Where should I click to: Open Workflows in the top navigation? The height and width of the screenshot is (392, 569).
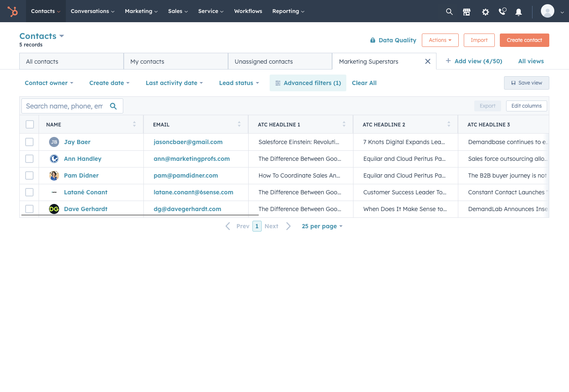point(248,11)
